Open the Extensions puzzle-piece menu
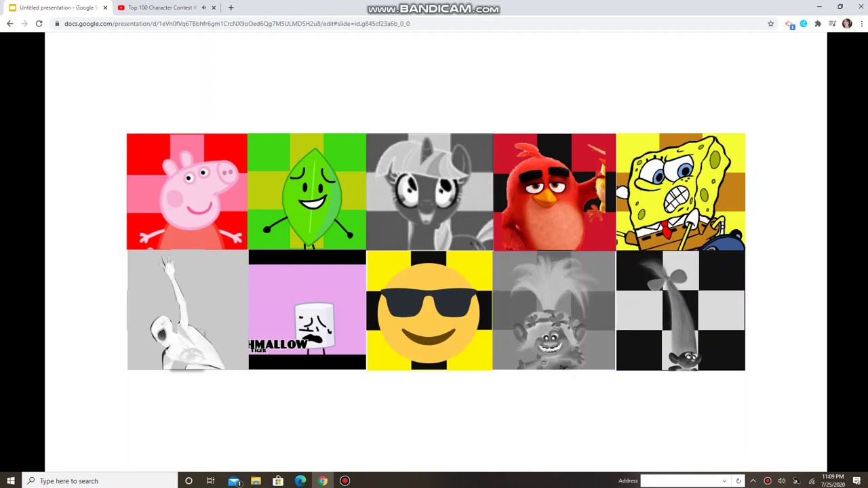The image size is (868, 488). [818, 24]
